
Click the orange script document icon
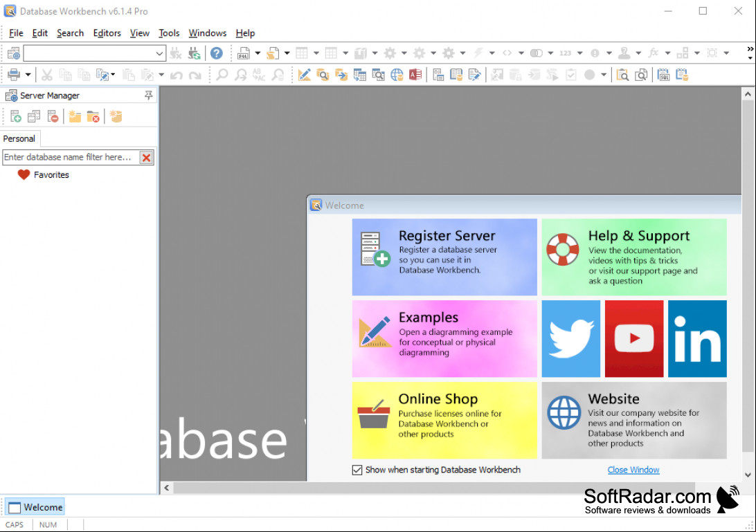point(273,53)
